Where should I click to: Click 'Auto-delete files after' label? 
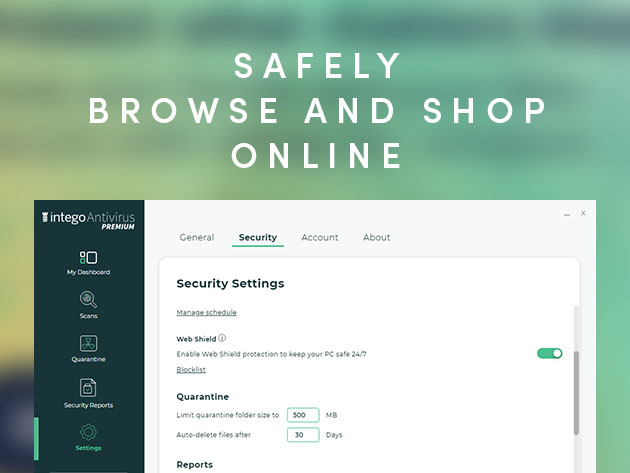pos(213,435)
